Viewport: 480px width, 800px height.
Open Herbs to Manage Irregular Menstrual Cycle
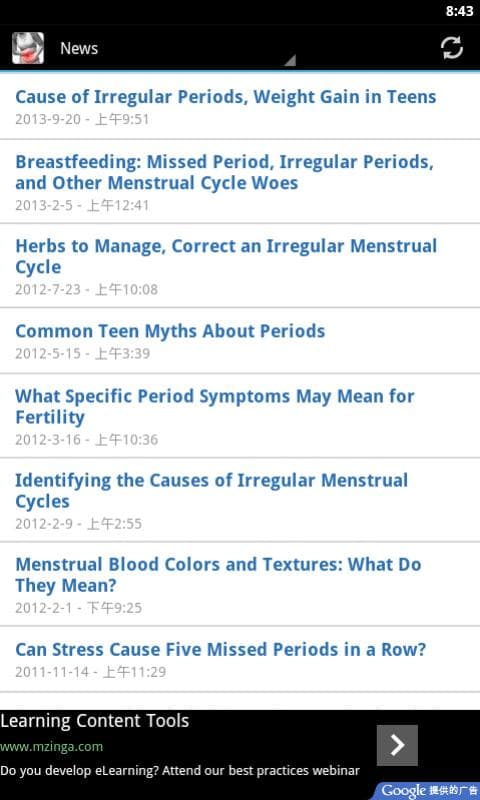[240, 265]
